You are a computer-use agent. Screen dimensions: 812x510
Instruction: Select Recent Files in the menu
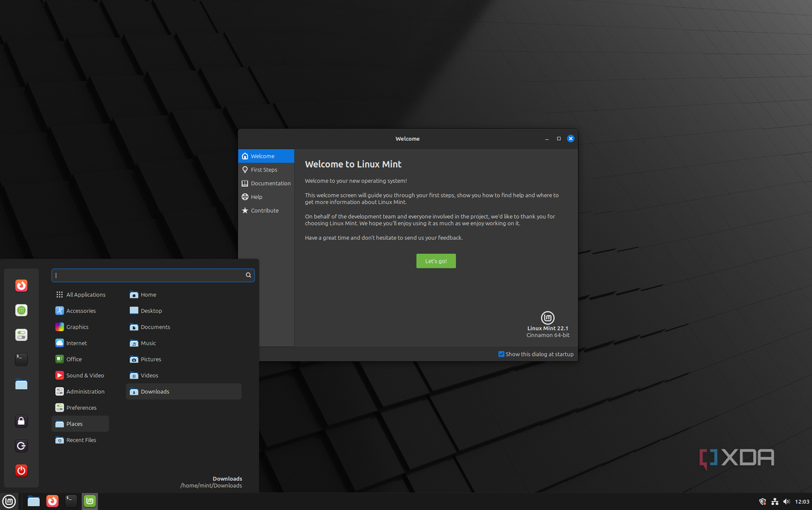click(x=80, y=440)
